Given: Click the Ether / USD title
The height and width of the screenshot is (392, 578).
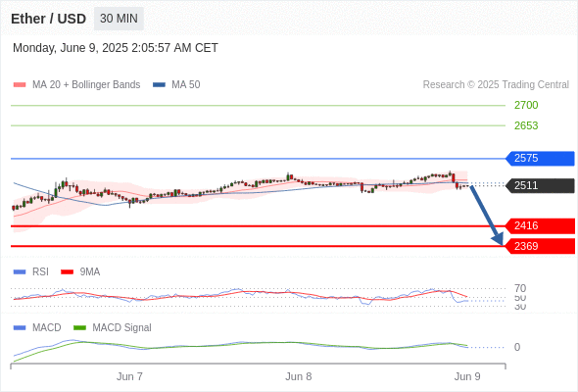Looking at the screenshot, I should pyautogui.click(x=48, y=19).
